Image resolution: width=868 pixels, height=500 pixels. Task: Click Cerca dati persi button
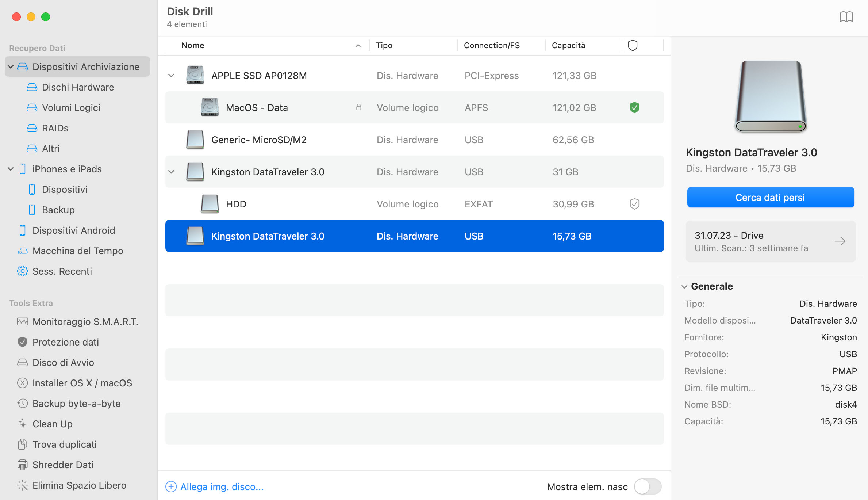coord(770,198)
